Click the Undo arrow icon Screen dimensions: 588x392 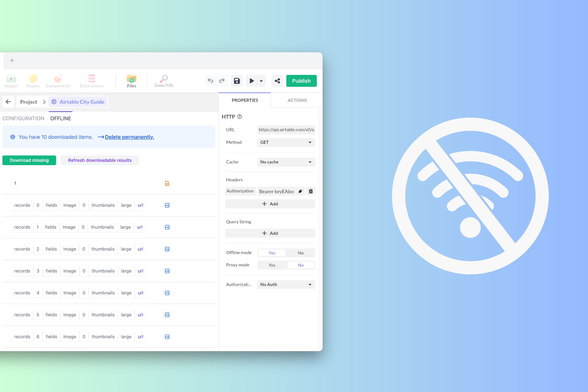point(210,81)
